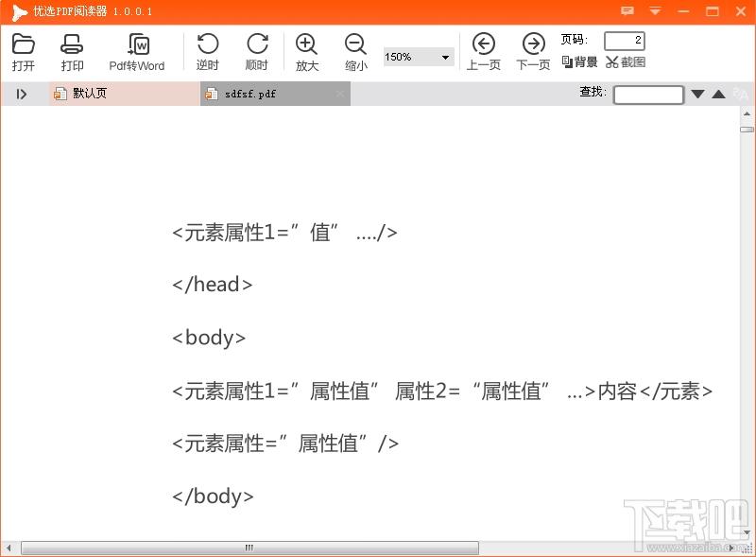This screenshot has width=756, height=557.
Task: Open the 150% zoom level dropdown
Action: 419,57
